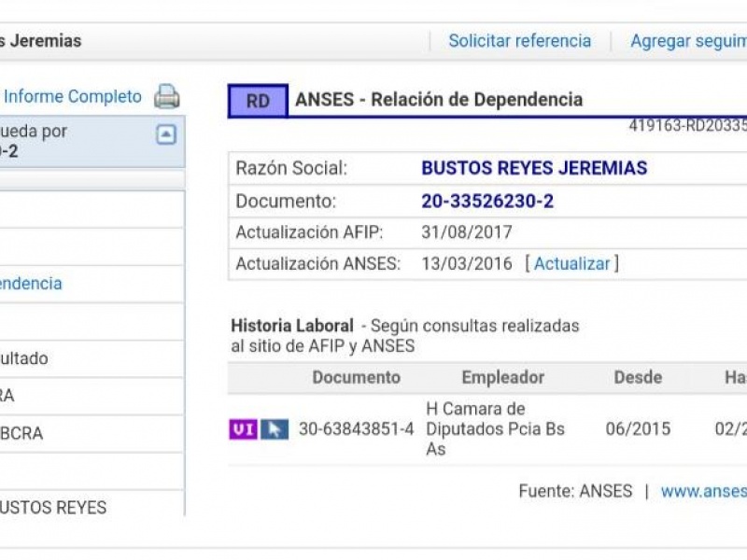The width and height of the screenshot is (747, 560).
Task: Open the Informe Completo link
Action: (73, 97)
